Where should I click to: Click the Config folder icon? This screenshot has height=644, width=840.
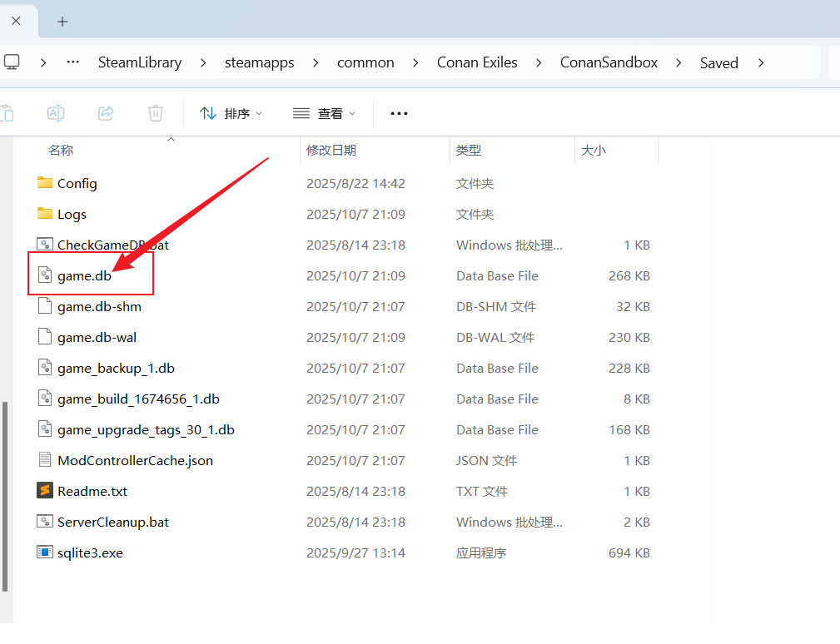pos(45,183)
